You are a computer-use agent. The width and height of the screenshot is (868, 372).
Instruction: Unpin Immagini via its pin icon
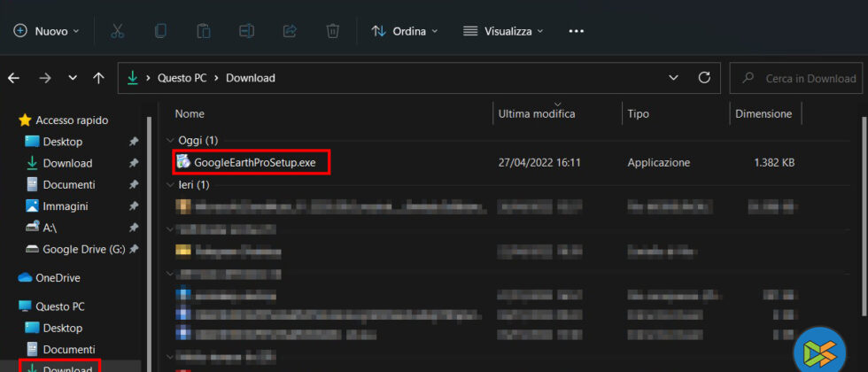point(134,206)
